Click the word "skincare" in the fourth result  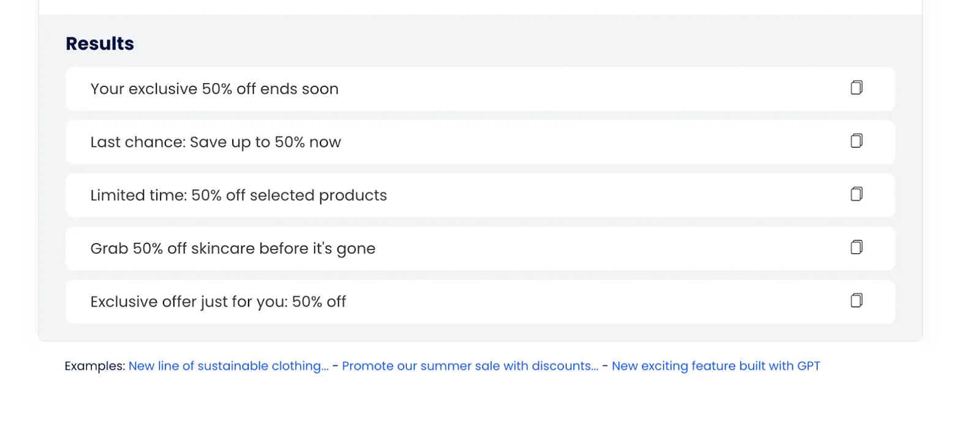click(x=223, y=248)
